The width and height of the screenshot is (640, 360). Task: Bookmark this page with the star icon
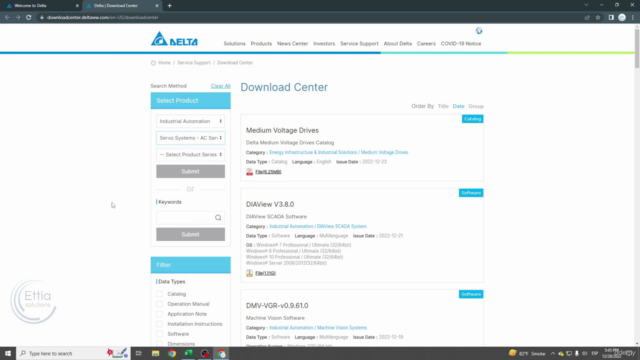pyautogui.click(x=598, y=17)
